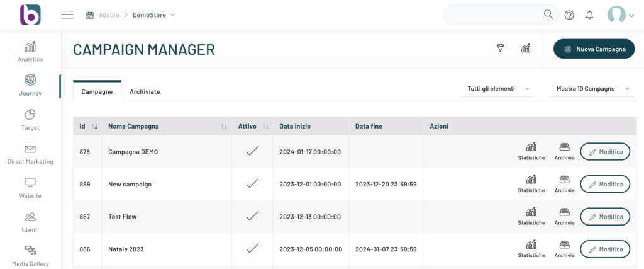Image resolution: width=644 pixels, height=269 pixels.
Task: Click the Nuova Campagna button
Action: [x=594, y=49]
